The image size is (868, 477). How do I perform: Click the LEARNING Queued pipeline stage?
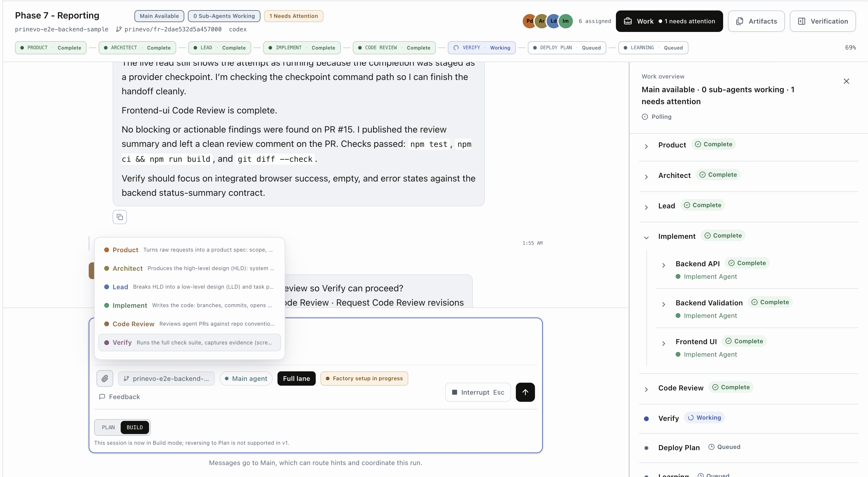point(653,48)
